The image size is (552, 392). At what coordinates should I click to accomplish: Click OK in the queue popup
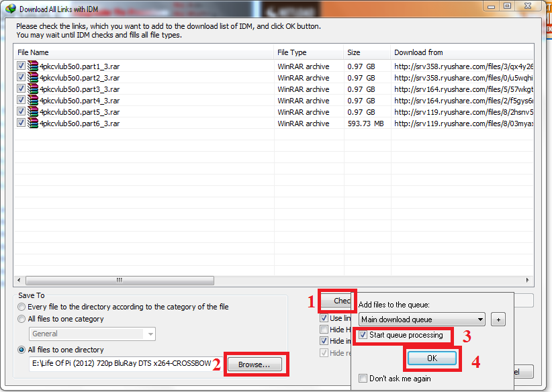[x=432, y=358]
